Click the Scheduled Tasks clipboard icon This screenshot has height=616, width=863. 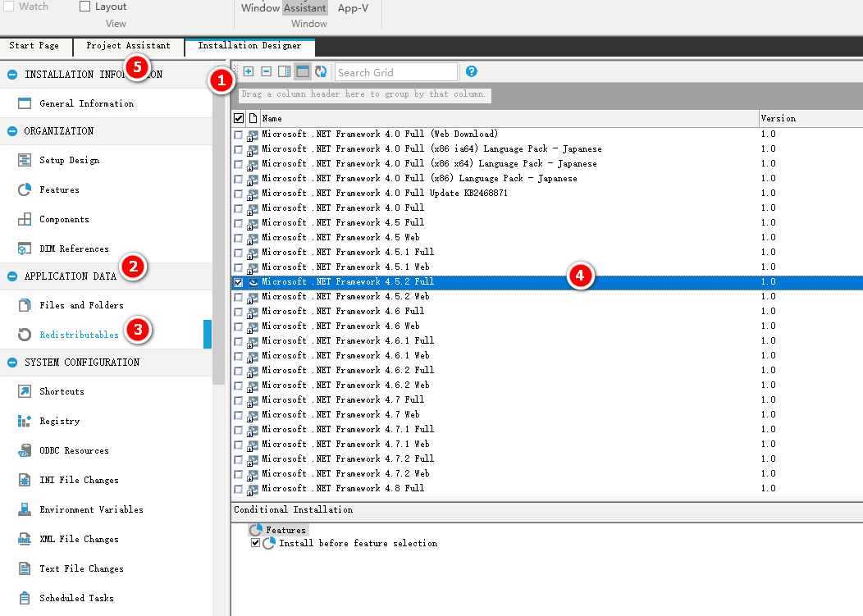pos(25,598)
